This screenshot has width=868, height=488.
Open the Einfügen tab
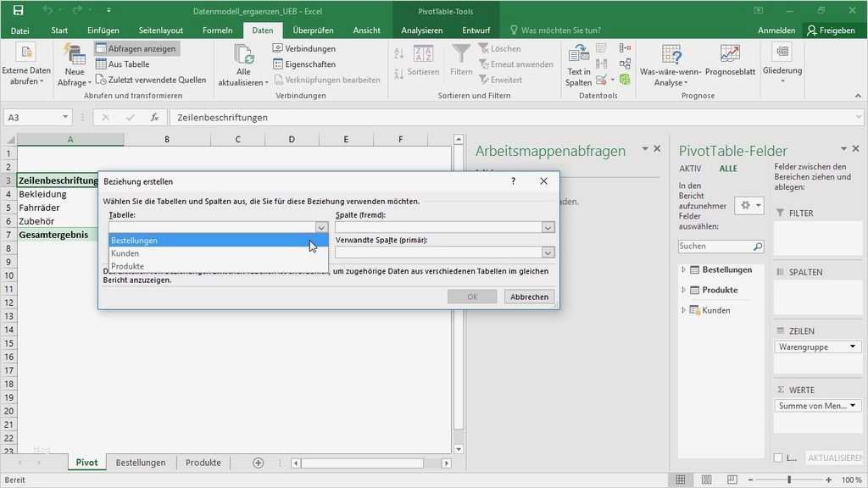coord(103,30)
